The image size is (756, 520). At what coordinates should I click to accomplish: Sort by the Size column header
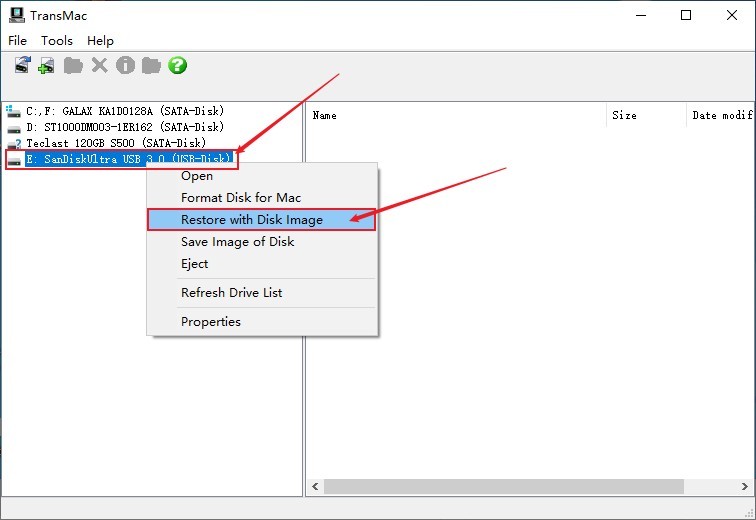pos(646,115)
